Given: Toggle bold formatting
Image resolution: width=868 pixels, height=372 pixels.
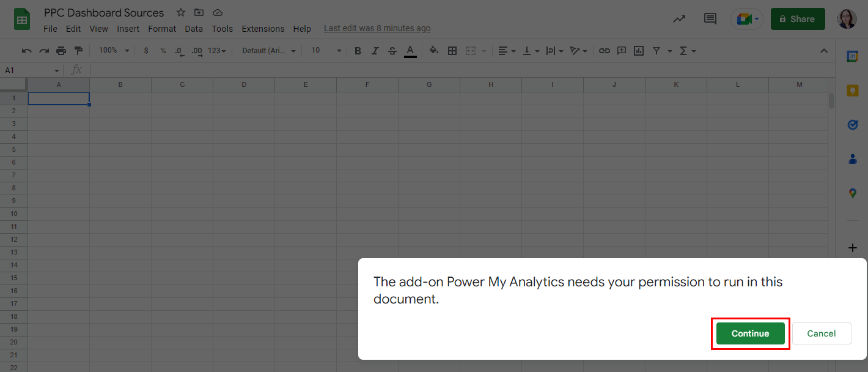Looking at the screenshot, I should coord(358,51).
